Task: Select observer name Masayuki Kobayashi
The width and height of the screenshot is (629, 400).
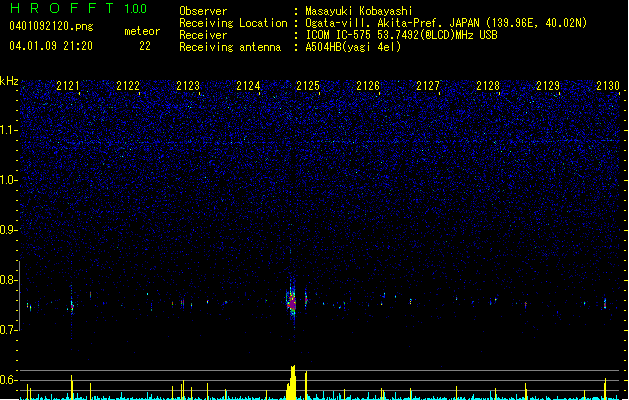Action: (359, 11)
